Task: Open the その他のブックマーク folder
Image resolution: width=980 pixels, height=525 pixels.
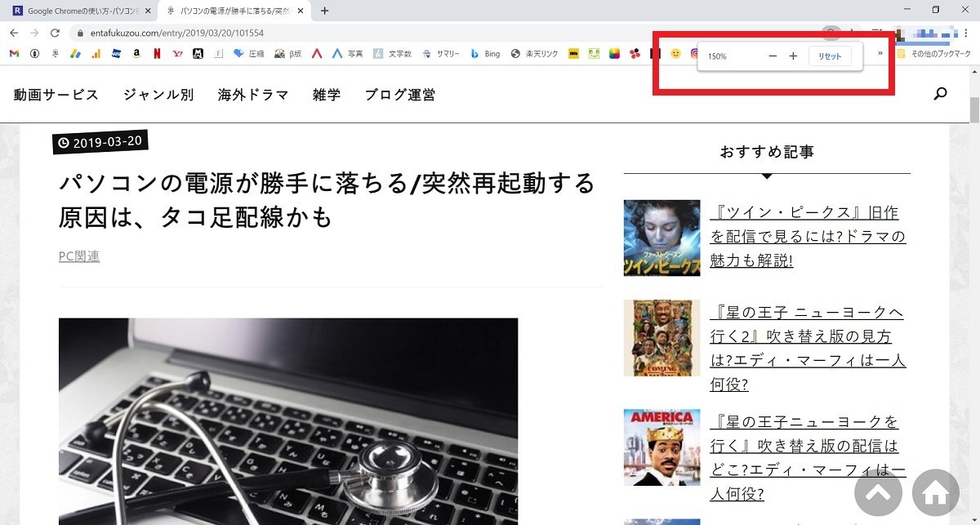Action: coord(933,54)
